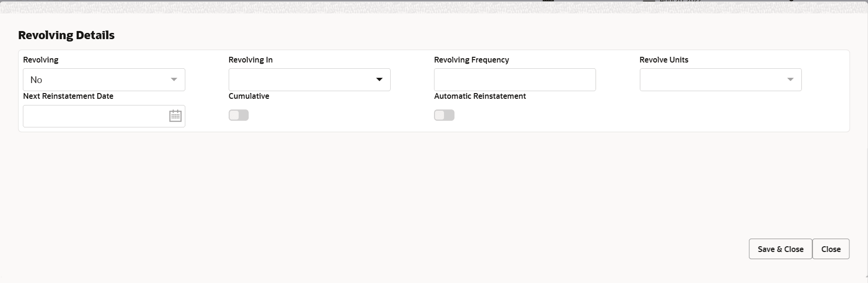Toggle Automatic Reinstatement off
This screenshot has height=283, width=868.
(x=444, y=115)
